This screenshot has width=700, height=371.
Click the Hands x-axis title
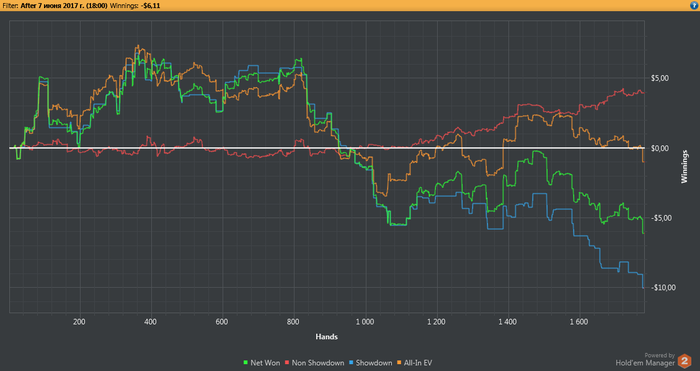pyautogui.click(x=326, y=337)
